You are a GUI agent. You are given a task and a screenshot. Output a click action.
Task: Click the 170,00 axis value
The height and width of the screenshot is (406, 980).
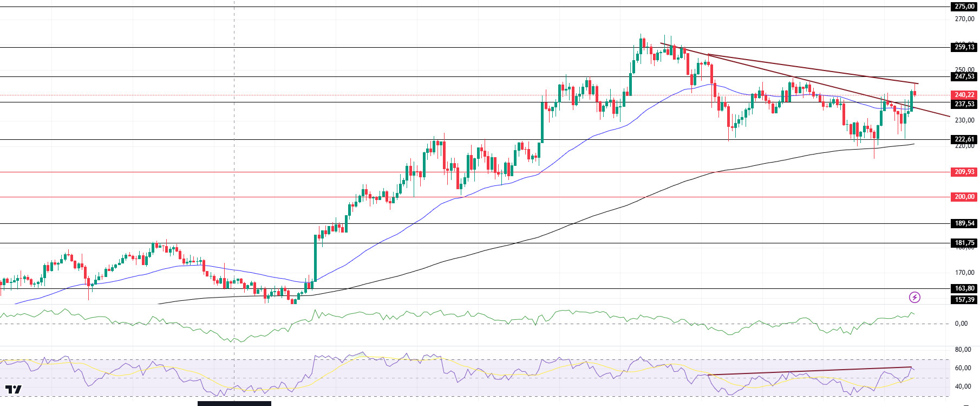[964, 273]
